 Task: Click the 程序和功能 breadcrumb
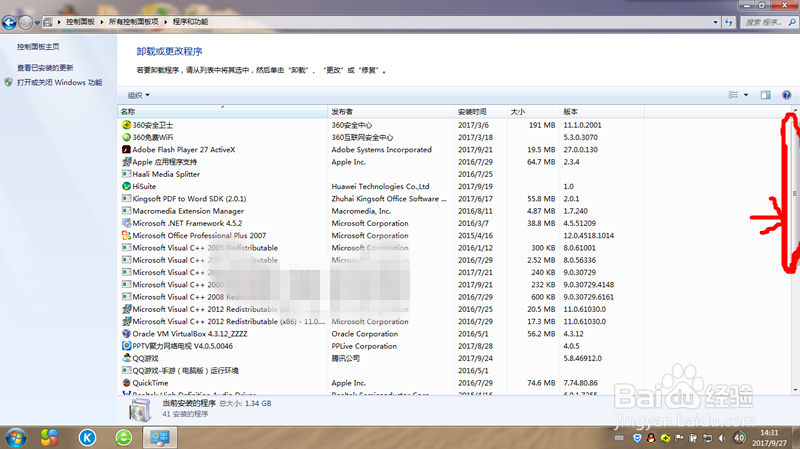pos(190,22)
